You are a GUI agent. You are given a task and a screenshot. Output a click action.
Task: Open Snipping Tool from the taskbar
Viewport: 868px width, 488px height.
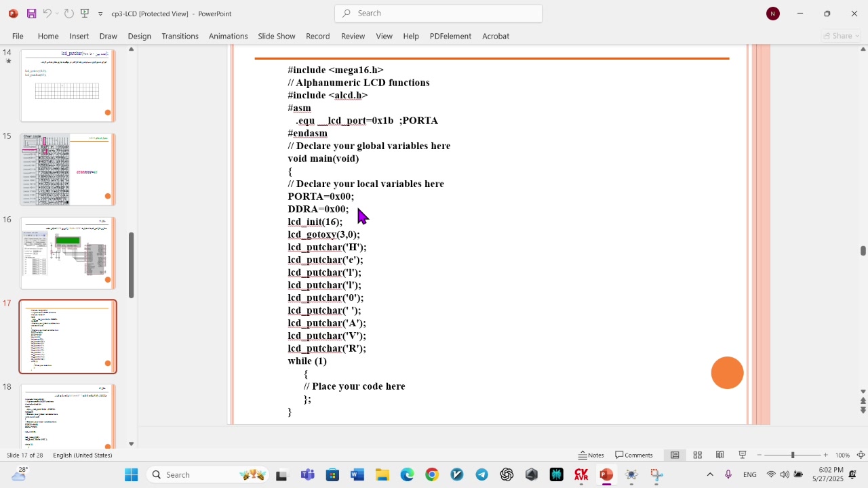pyautogui.click(x=656, y=475)
